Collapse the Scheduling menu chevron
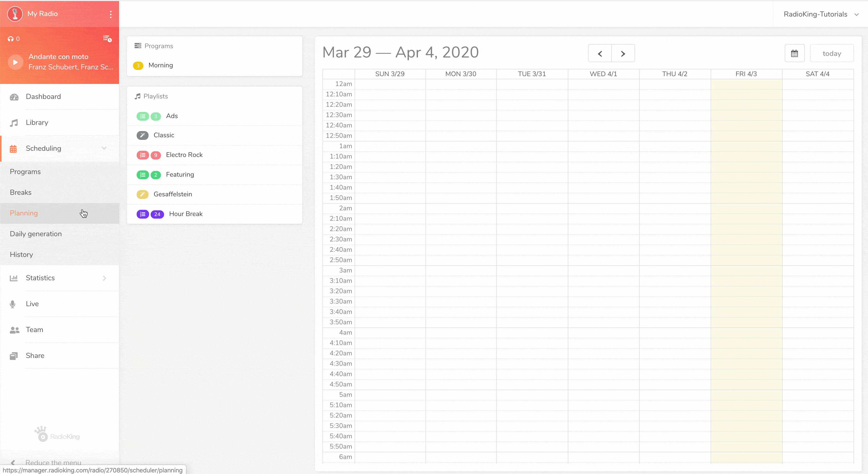 click(x=104, y=148)
